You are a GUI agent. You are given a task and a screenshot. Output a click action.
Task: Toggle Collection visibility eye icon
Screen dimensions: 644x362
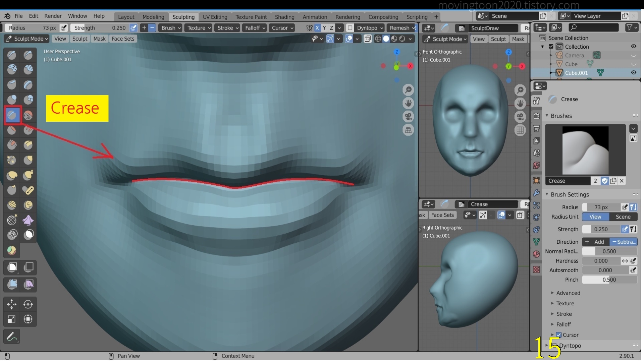[634, 46]
